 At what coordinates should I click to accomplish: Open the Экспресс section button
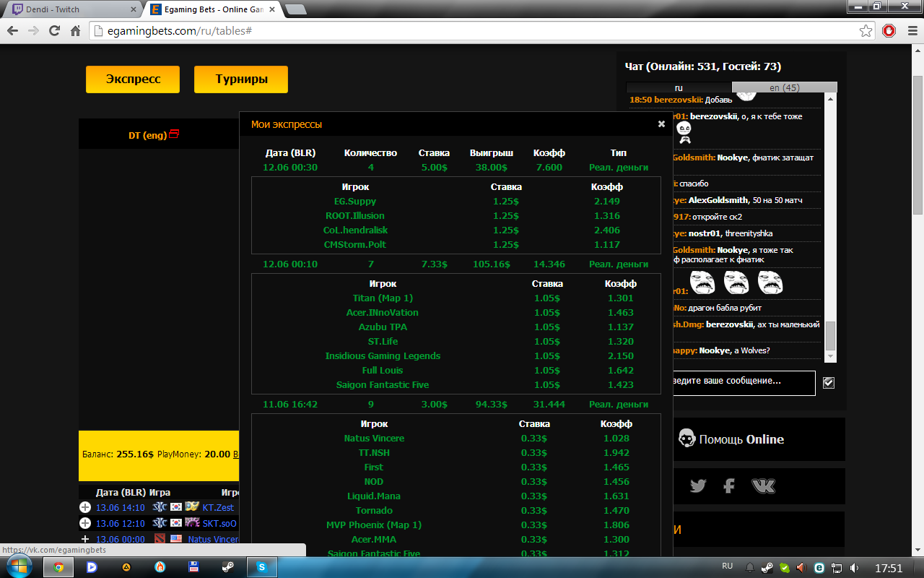[133, 79]
